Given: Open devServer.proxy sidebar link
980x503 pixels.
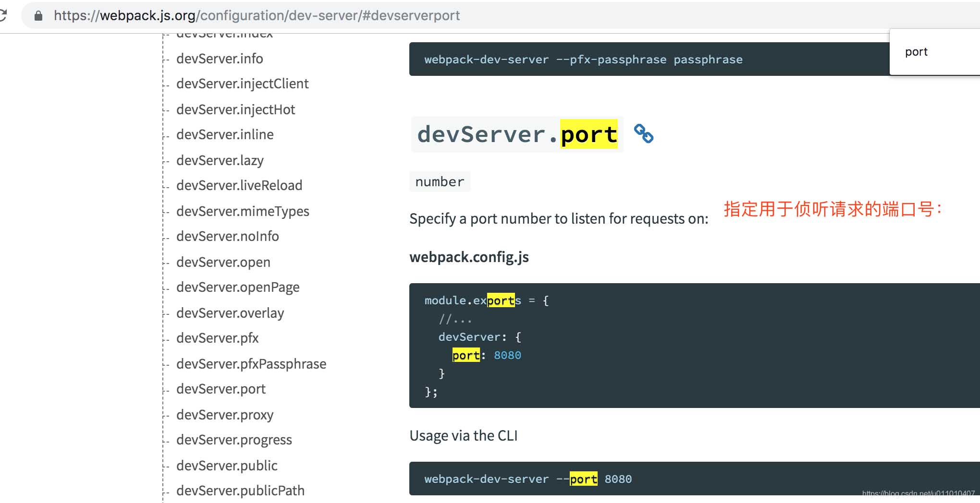Looking at the screenshot, I should coord(225,415).
